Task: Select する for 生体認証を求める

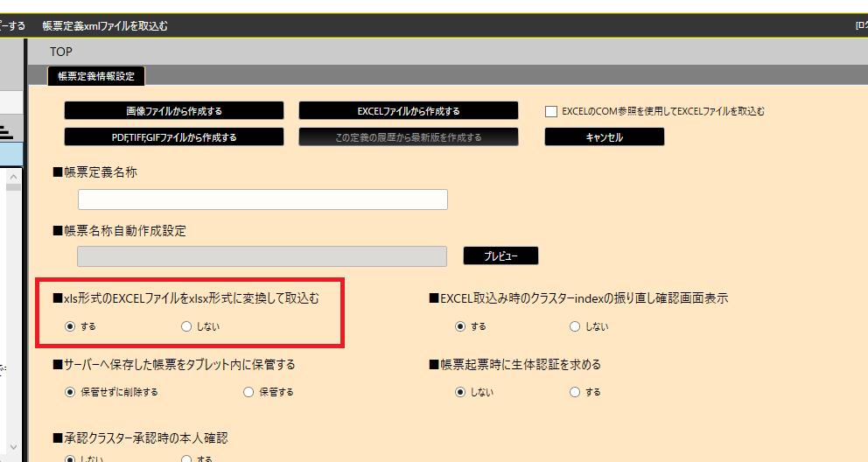Action: click(x=575, y=392)
